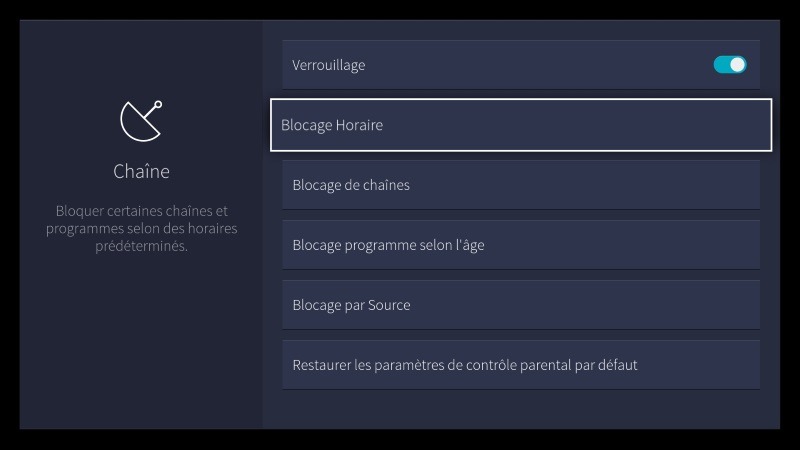Click the white knob of the Verrouillage switch

click(x=738, y=65)
